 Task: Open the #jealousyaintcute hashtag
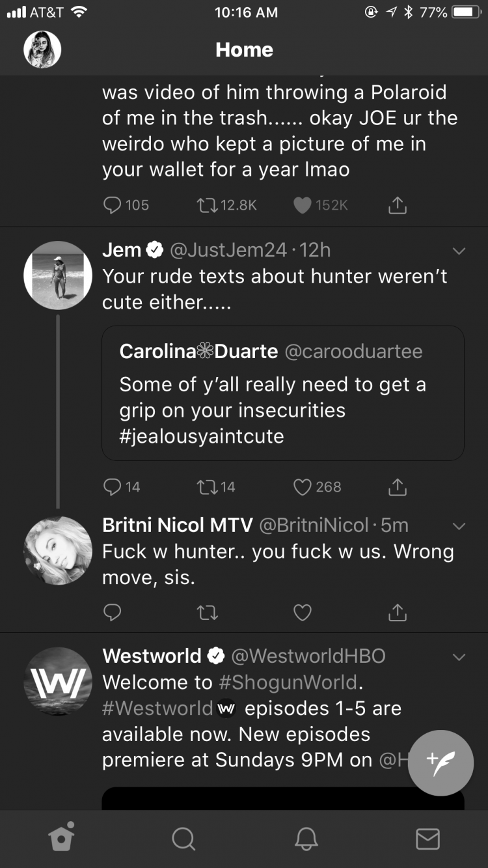point(202,436)
